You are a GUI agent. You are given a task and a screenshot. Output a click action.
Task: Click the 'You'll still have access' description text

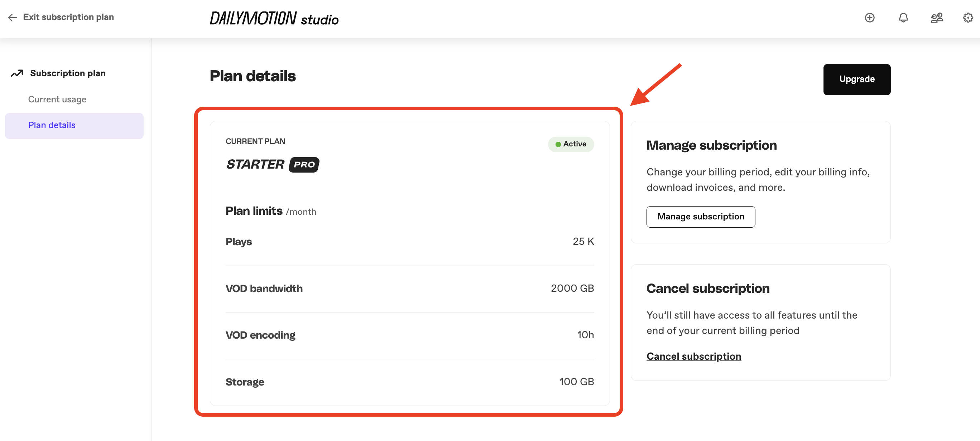point(752,323)
